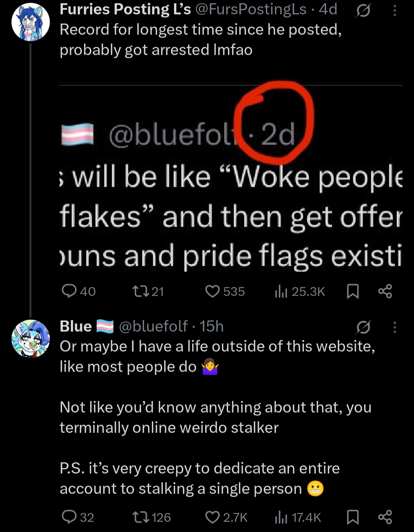Share Blue's reply tweet
This screenshot has height=532, width=414.
pos(385,517)
